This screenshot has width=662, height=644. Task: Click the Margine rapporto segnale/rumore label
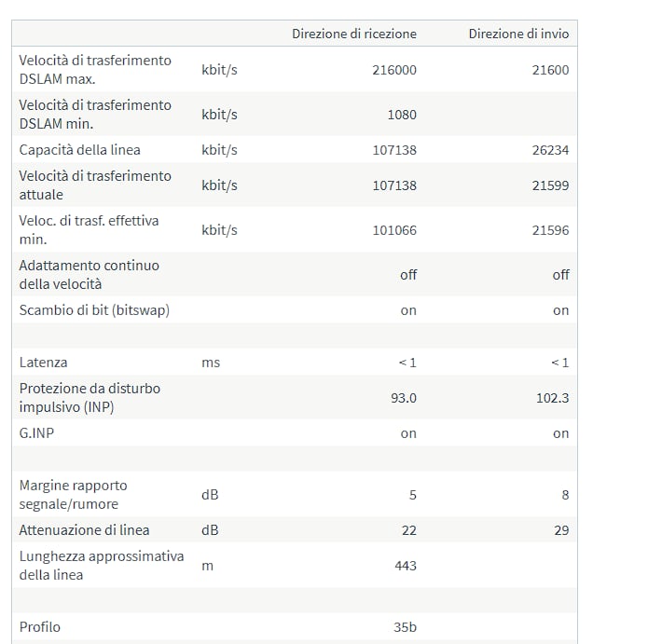[73, 495]
